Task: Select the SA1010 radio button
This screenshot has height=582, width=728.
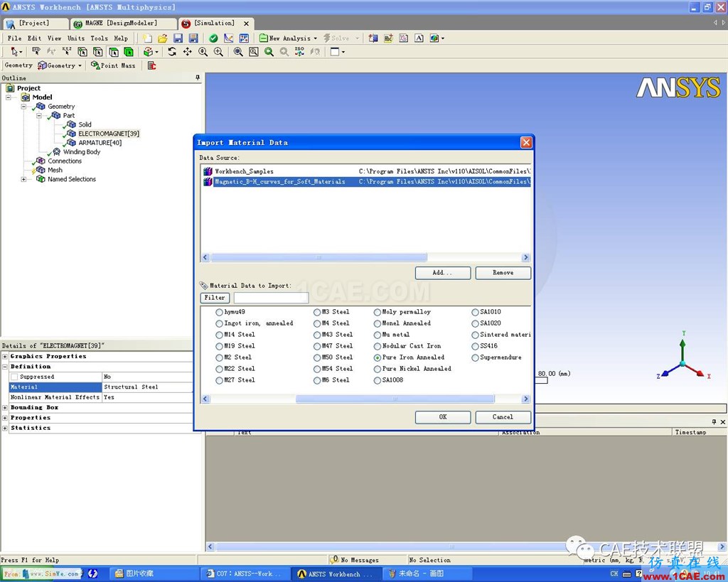Action: [475, 313]
